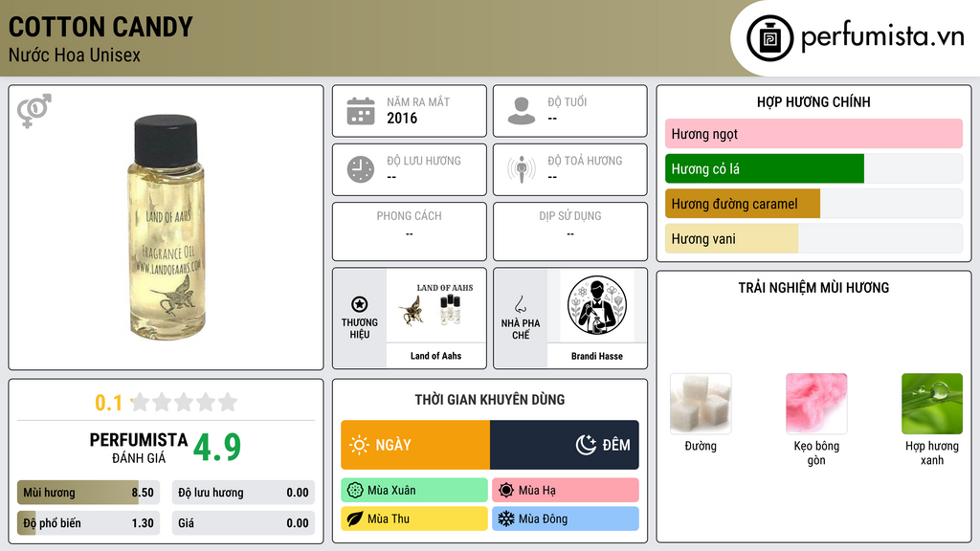Click the moon icon in the Đêm bar
Image resolution: width=980 pixels, height=551 pixels.
point(586,445)
